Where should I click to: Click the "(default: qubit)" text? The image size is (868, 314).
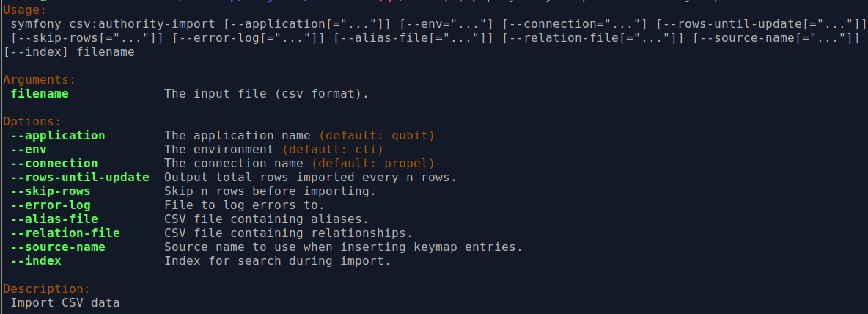pos(376,135)
